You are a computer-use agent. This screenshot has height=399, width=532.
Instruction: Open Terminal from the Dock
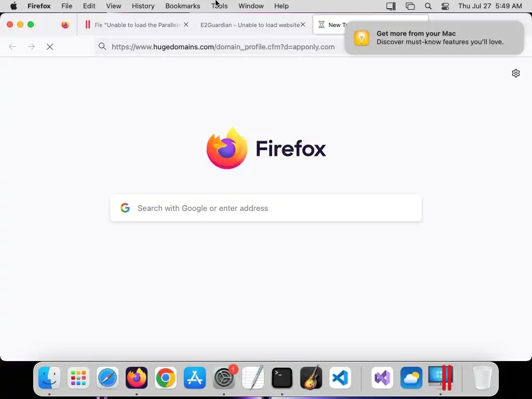click(x=282, y=378)
